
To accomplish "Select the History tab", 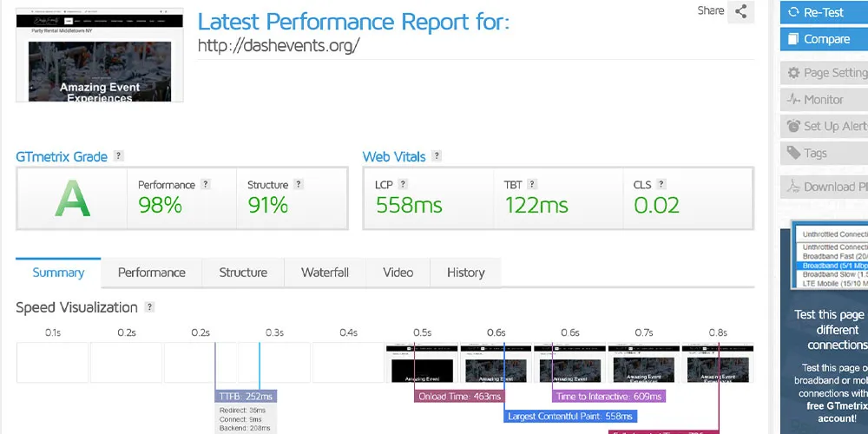I will point(465,273).
